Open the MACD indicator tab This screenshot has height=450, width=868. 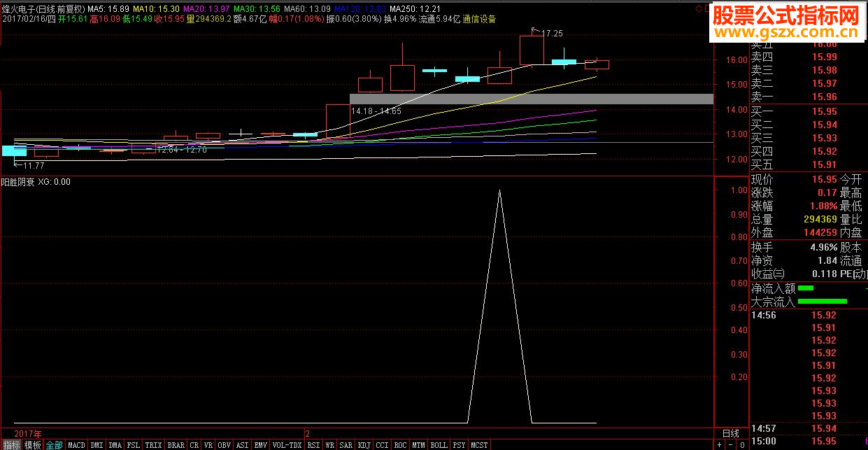pos(76,445)
